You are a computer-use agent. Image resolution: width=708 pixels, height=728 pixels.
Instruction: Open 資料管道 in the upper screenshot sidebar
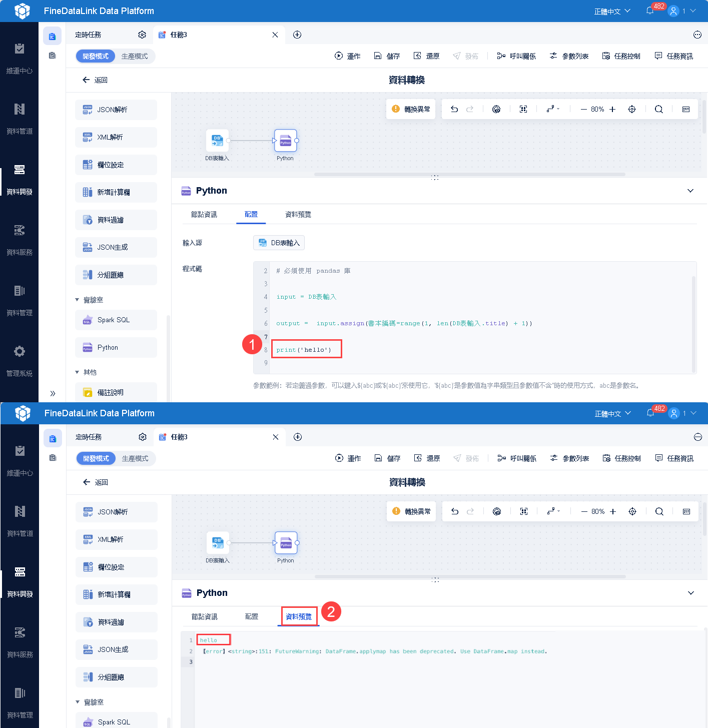(20, 119)
